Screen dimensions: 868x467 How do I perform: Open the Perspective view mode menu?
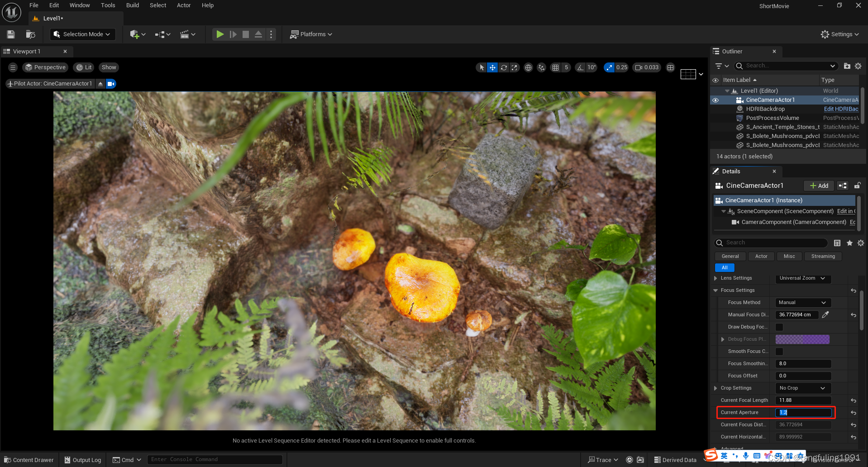coord(45,67)
